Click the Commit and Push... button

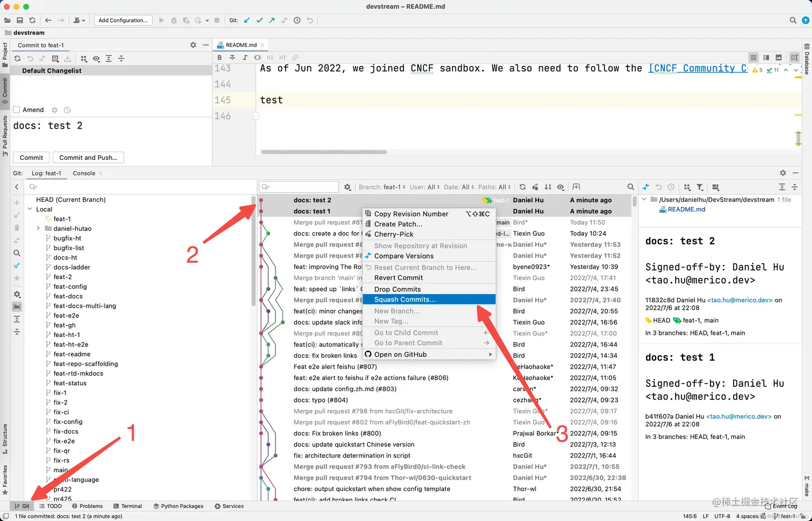coord(88,158)
